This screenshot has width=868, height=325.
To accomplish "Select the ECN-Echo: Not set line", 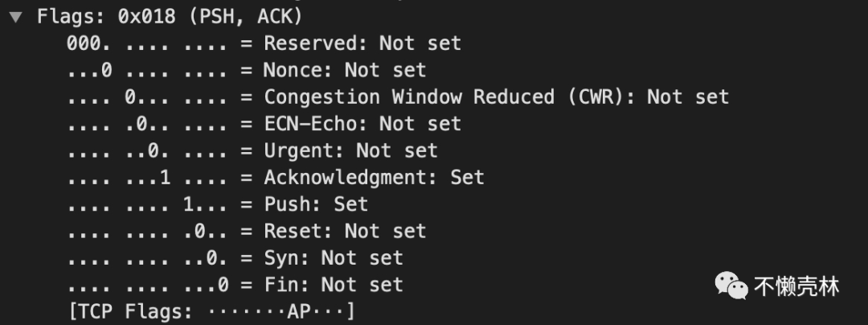I will (x=264, y=123).
